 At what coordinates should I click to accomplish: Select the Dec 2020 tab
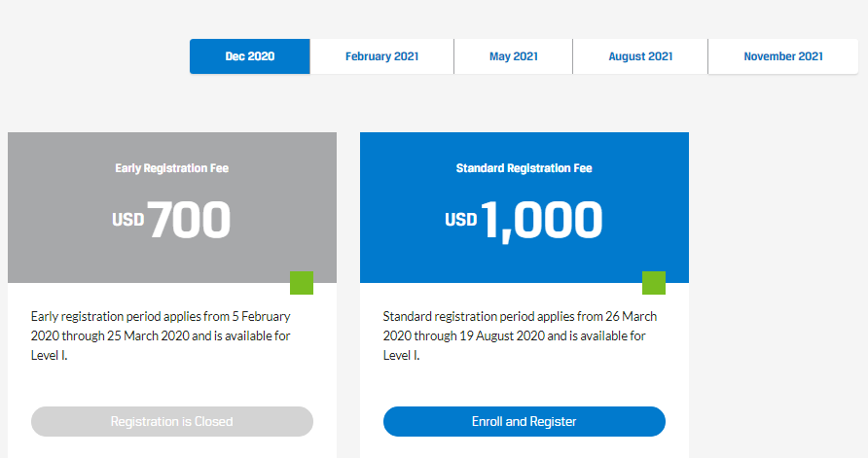(250, 56)
